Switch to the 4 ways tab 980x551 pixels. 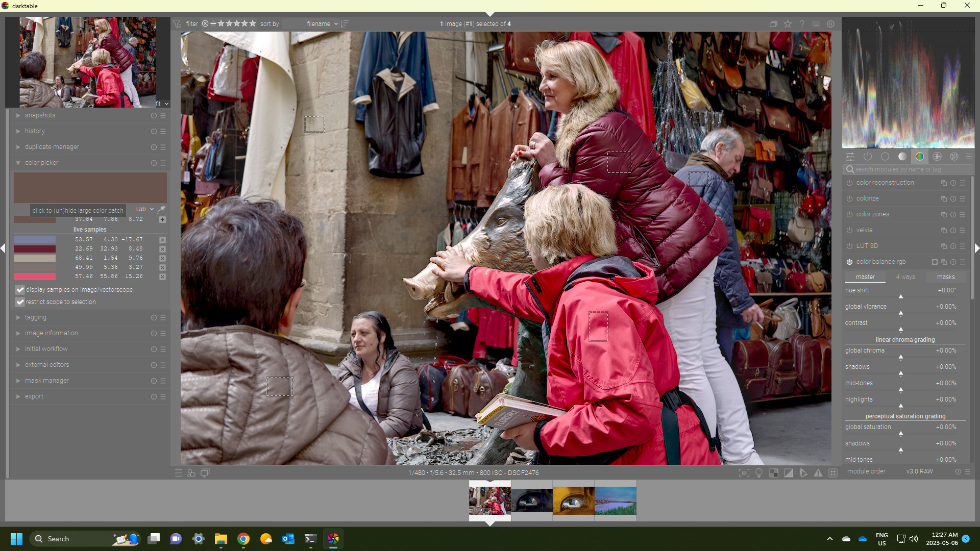(905, 277)
